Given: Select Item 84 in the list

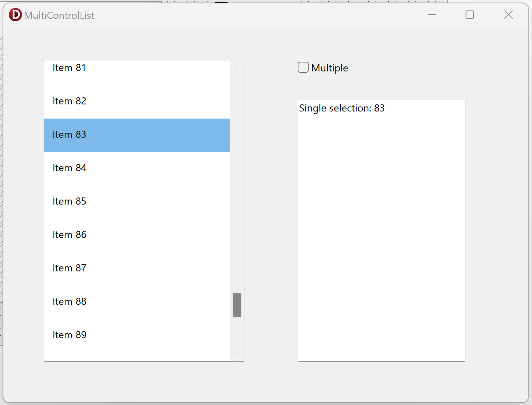Looking at the screenshot, I should [x=137, y=169].
